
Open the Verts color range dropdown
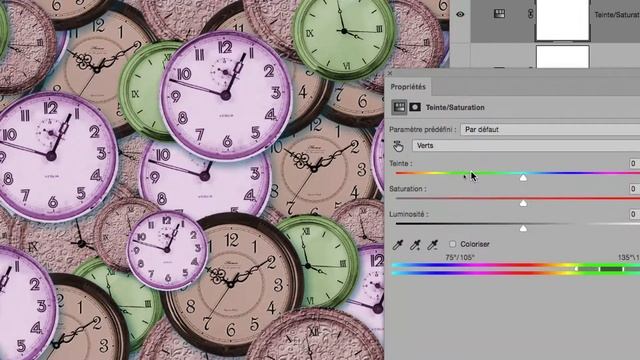point(526,145)
